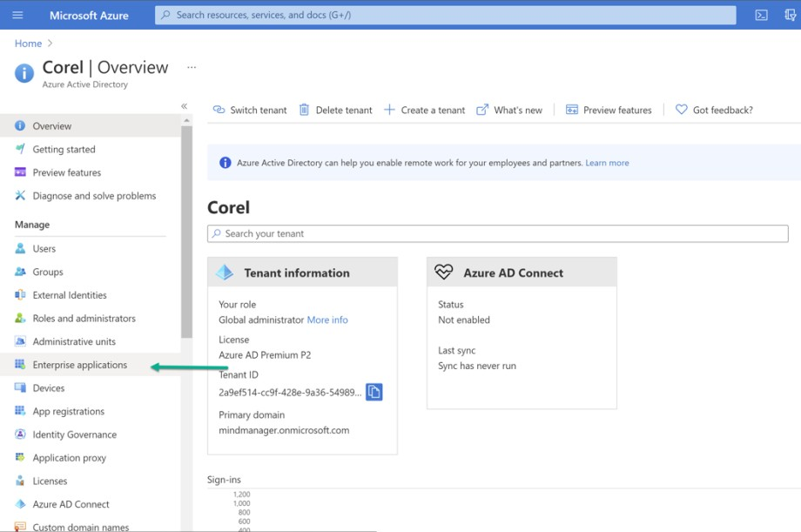Open Preview features in the sidebar
The image size is (801, 532).
(x=91, y=172)
